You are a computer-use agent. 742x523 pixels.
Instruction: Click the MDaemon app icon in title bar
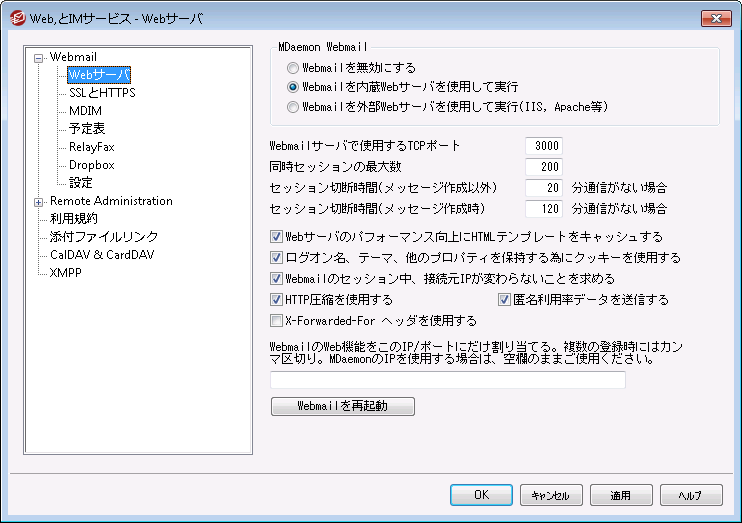point(17,18)
